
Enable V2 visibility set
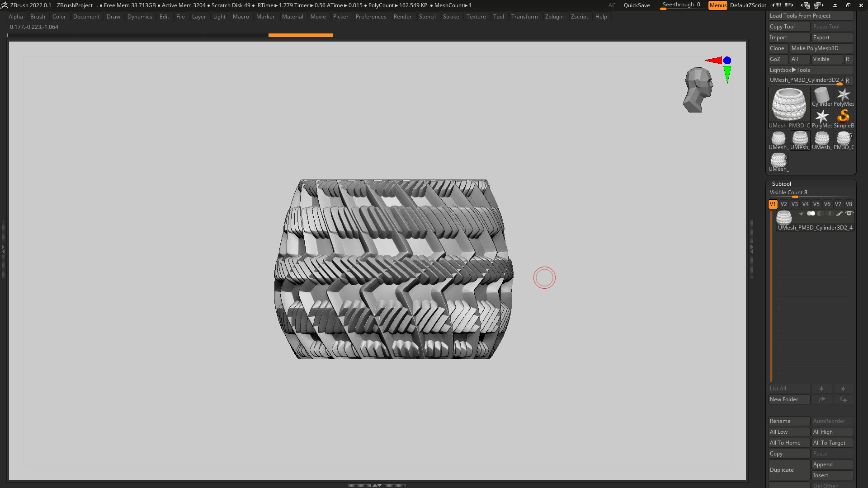tap(784, 204)
